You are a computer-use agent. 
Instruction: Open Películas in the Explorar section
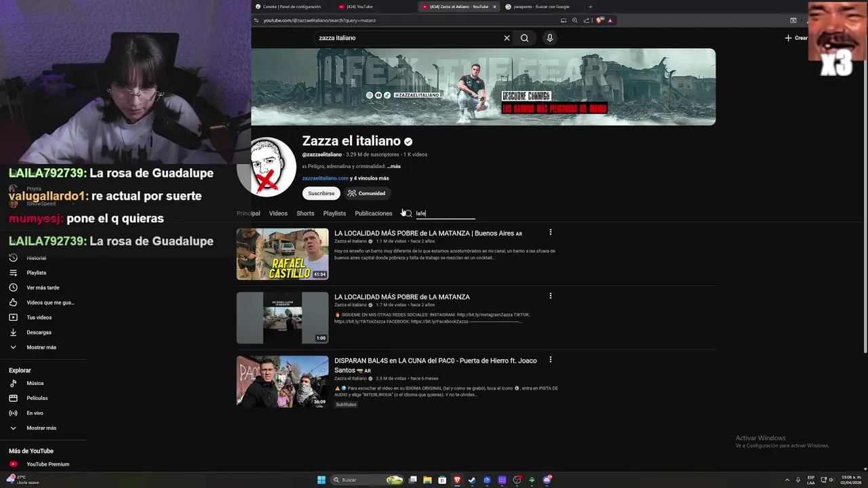click(37, 399)
